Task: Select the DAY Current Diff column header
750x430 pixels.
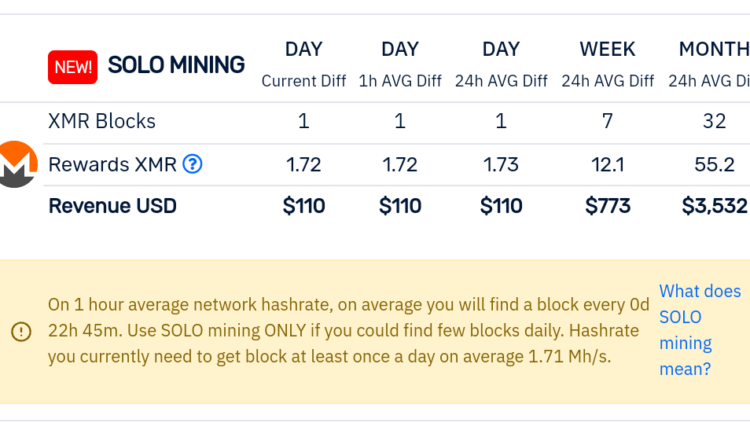Action: (303, 64)
